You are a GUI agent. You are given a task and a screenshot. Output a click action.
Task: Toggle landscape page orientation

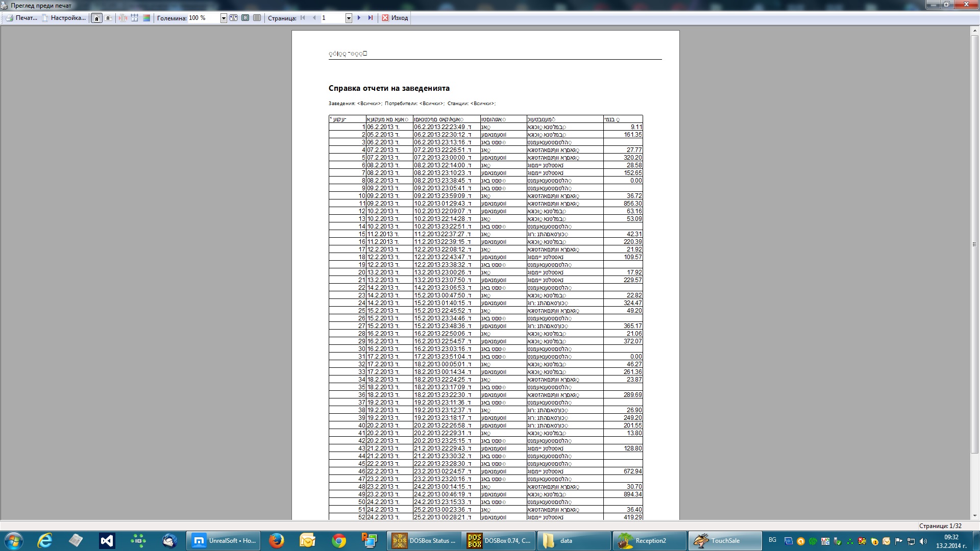pyautogui.click(x=108, y=18)
